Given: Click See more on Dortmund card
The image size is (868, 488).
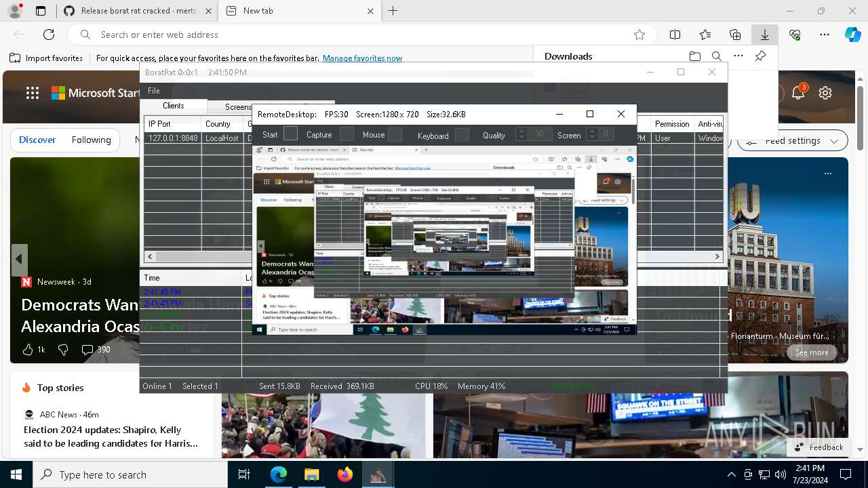Looking at the screenshot, I should (812, 352).
